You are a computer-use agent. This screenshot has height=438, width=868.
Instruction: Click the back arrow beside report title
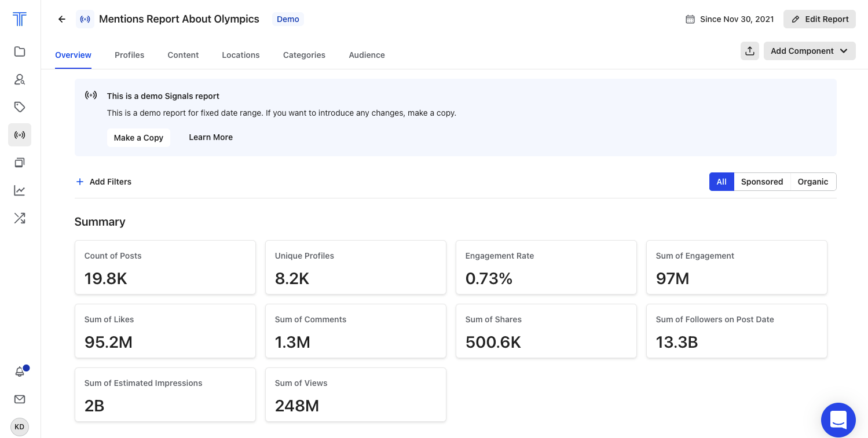62,19
